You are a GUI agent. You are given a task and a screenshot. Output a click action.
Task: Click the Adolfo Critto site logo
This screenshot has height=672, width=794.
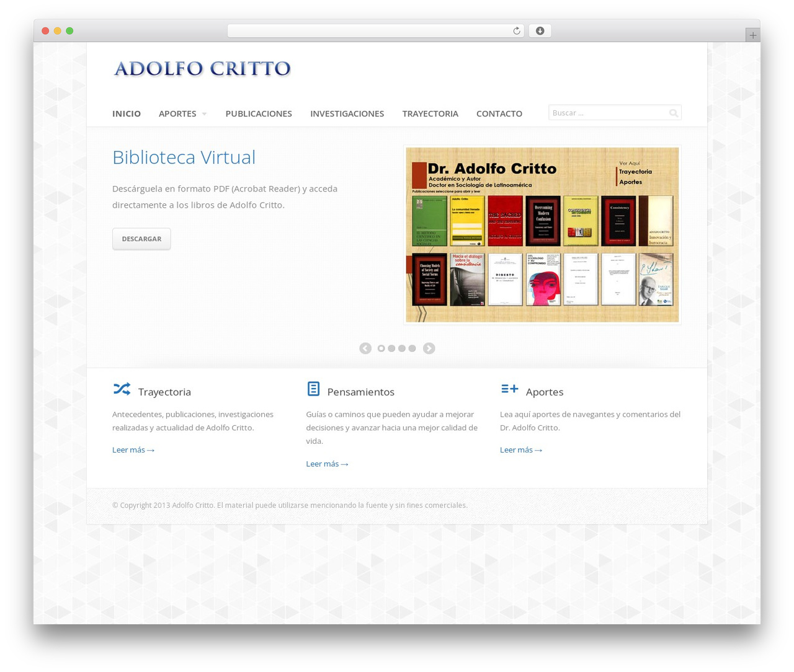click(x=202, y=68)
